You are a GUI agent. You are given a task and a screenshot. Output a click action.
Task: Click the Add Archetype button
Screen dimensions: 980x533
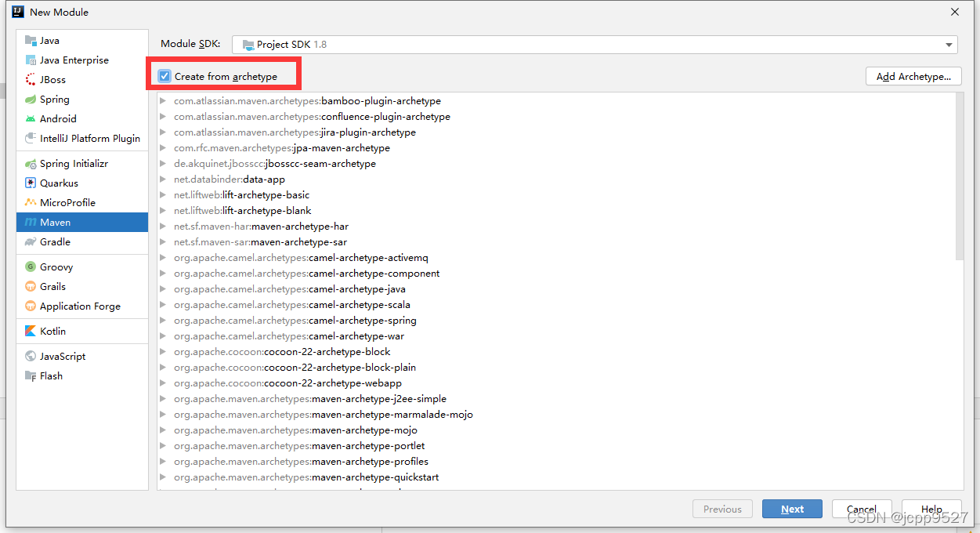point(913,76)
